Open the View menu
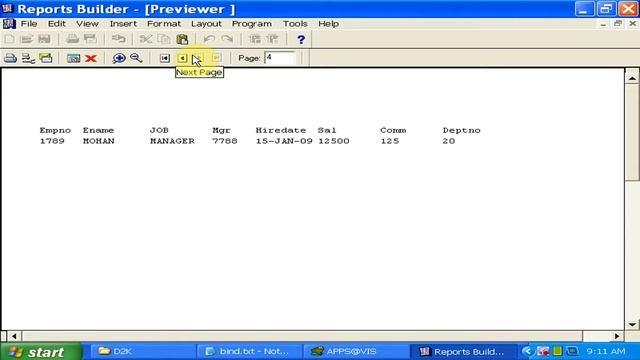This screenshot has height=360, width=640. pos(87,24)
